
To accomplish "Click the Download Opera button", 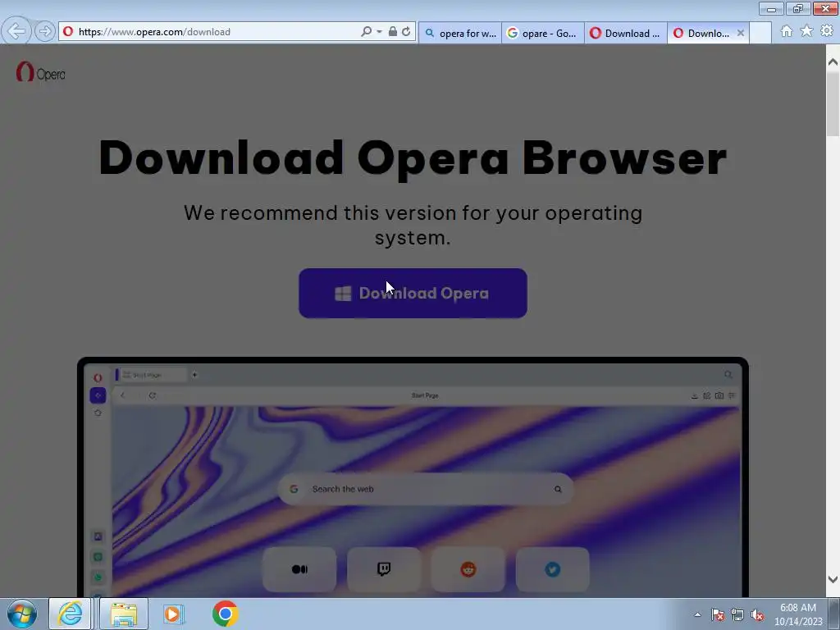I will 413,293.
